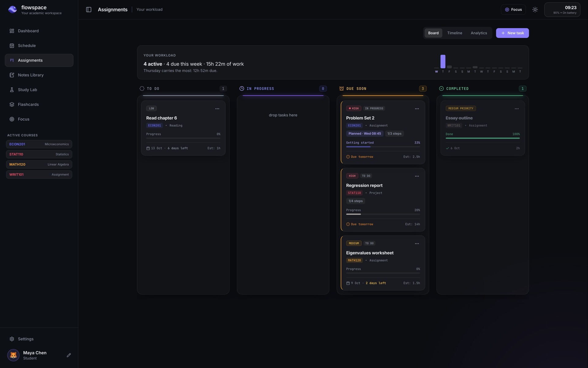The height and width of the screenshot is (368, 588).
Task: Open Essay outline options menu
Action: pyautogui.click(x=517, y=109)
